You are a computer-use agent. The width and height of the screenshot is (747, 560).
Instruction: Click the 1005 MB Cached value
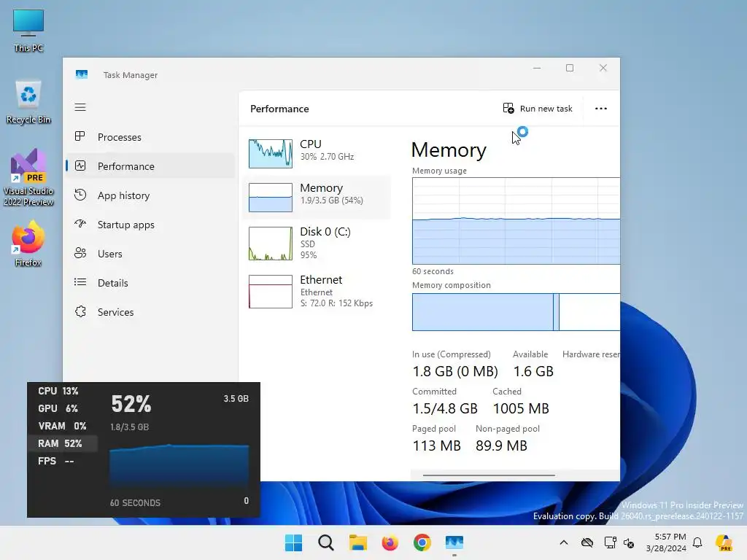click(x=521, y=408)
